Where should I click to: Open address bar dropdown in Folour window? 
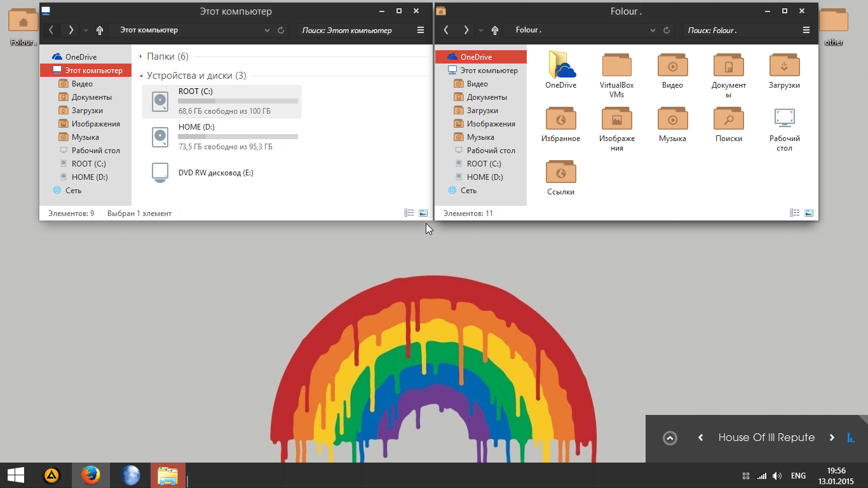[x=653, y=30]
